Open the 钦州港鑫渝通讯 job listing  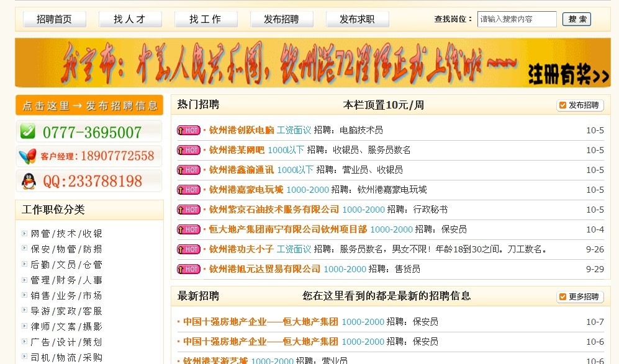[x=242, y=170]
